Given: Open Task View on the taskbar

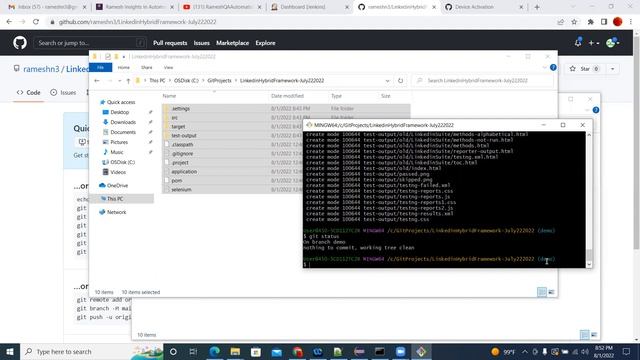Looking at the screenshot, I should (193, 351).
